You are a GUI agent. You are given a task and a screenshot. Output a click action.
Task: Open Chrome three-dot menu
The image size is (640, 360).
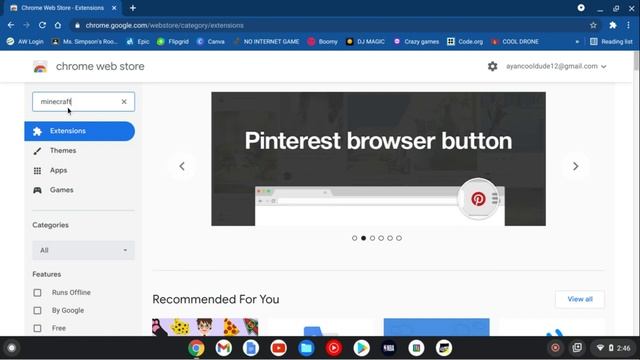[628, 25]
